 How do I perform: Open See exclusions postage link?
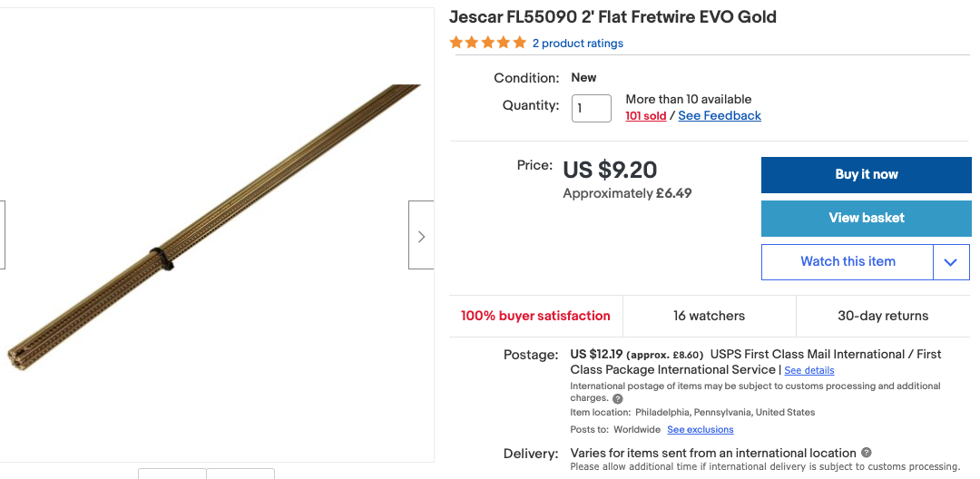700,429
